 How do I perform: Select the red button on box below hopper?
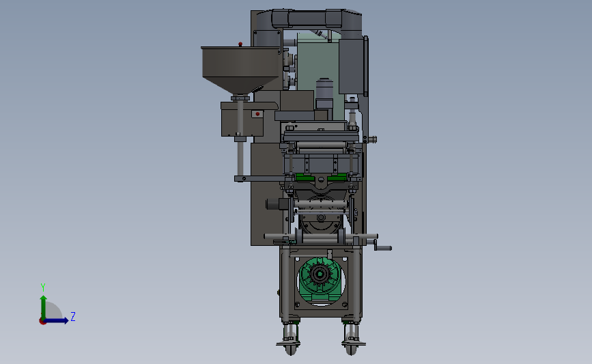click(x=257, y=113)
